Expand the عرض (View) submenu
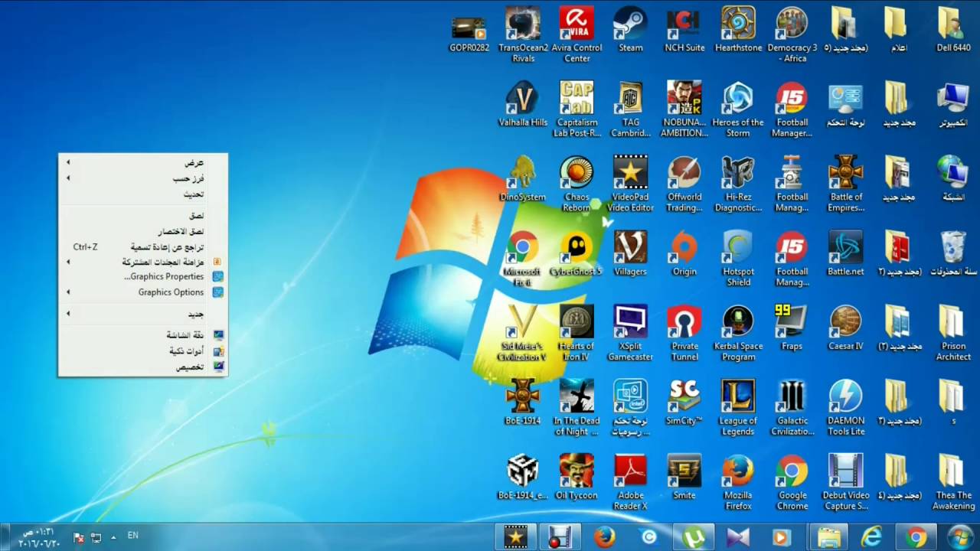The height and width of the screenshot is (551, 980). (x=142, y=162)
